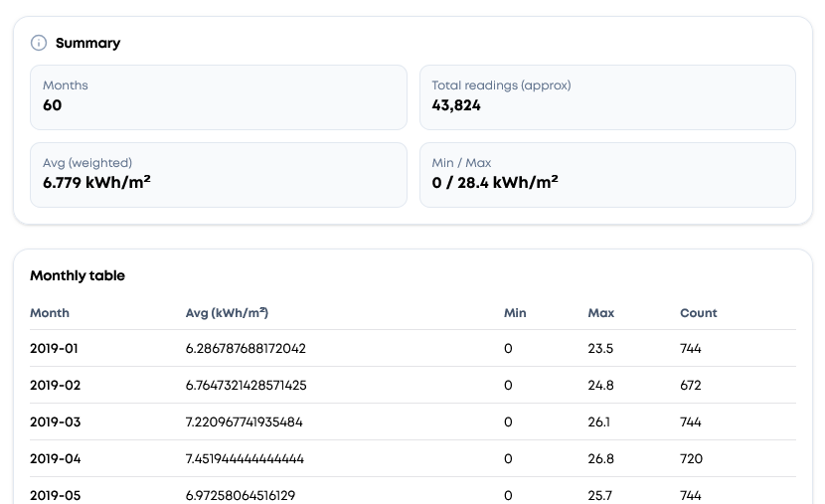Select the 2019-01 month cell
825x504 pixels.
[54, 348]
